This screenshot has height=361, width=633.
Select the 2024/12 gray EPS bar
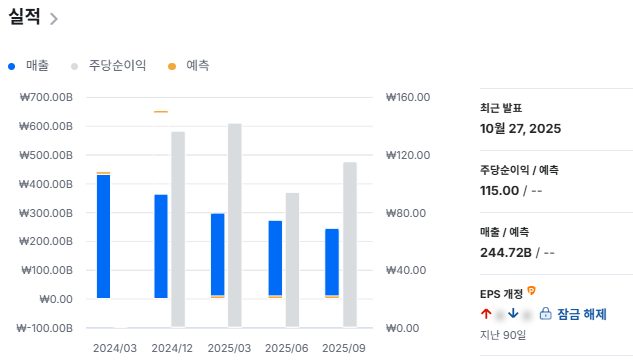(x=178, y=229)
